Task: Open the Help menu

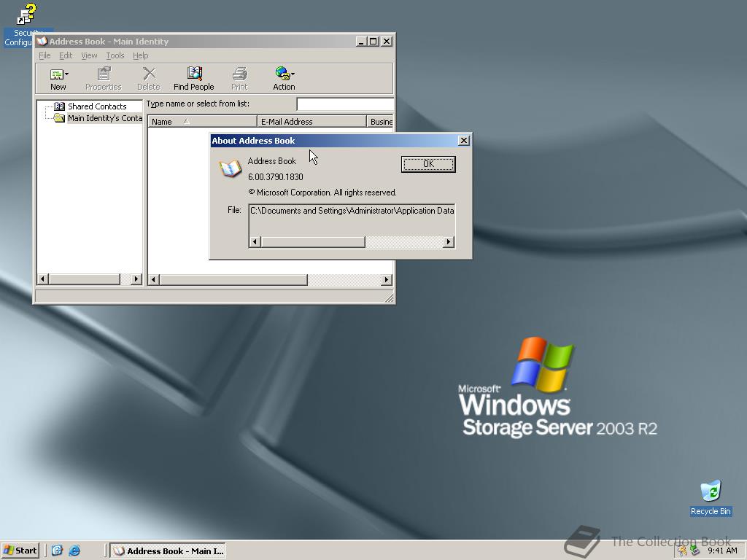Action: (140, 55)
